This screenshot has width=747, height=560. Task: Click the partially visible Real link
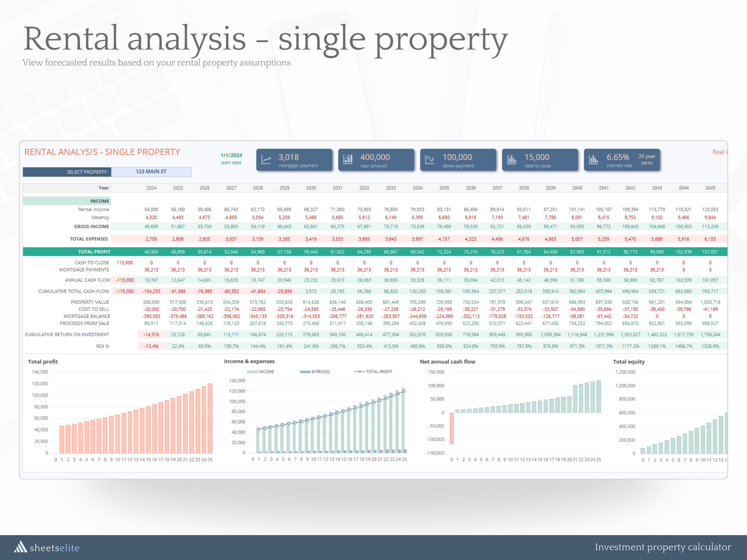coord(719,152)
